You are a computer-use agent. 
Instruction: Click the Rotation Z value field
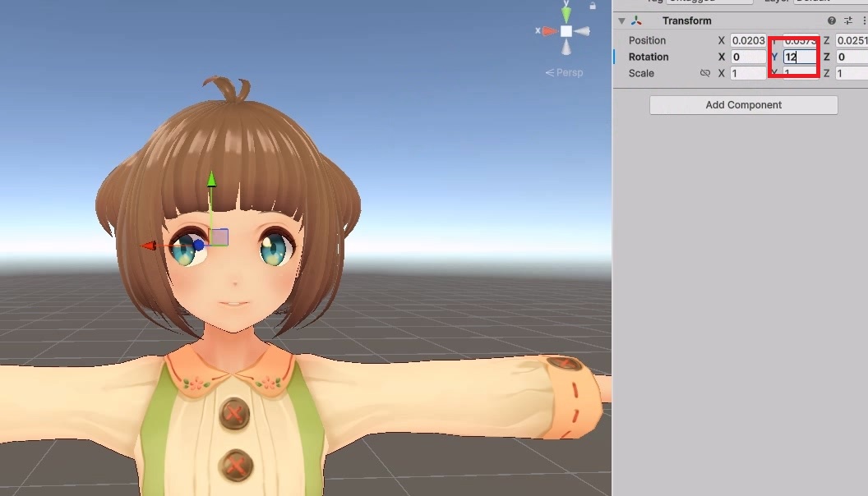(852, 57)
